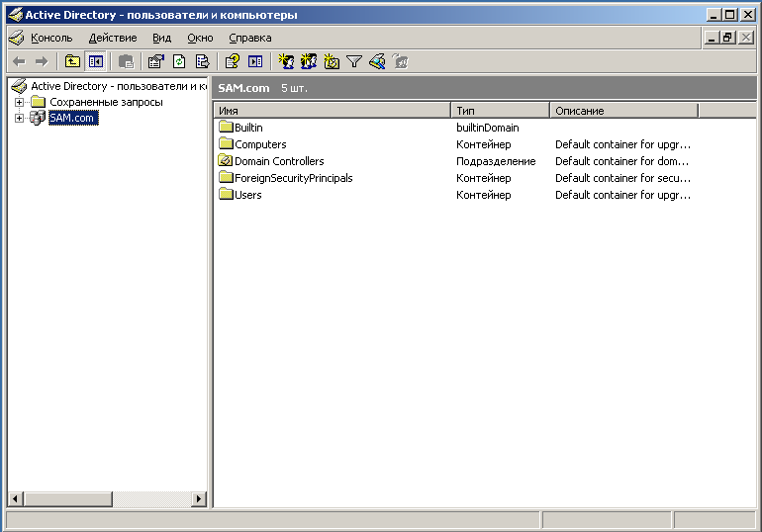Open the Консоль menu
Viewport: 762px width, 532px height.
pyautogui.click(x=51, y=38)
